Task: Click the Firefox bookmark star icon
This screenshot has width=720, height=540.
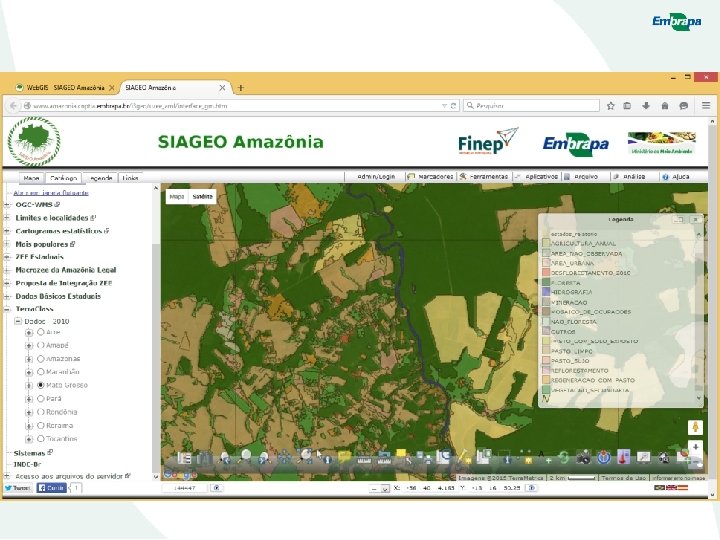Action: pos(610,106)
